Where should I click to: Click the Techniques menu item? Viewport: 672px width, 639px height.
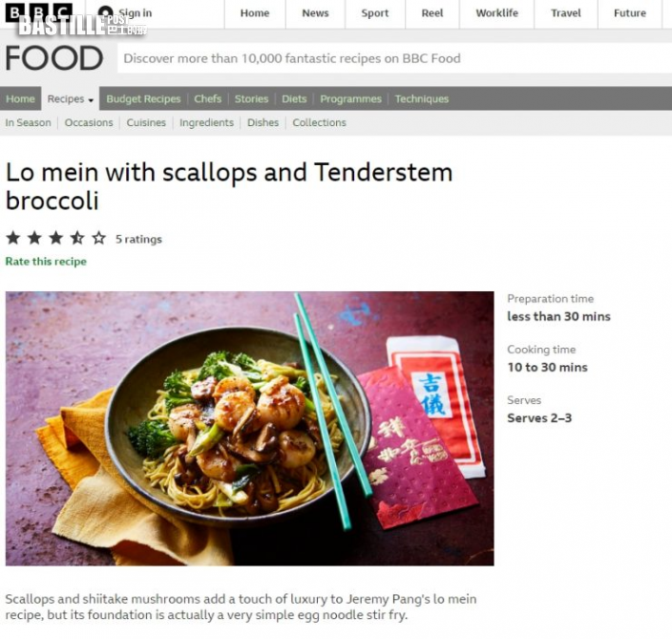pyautogui.click(x=421, y=99)
